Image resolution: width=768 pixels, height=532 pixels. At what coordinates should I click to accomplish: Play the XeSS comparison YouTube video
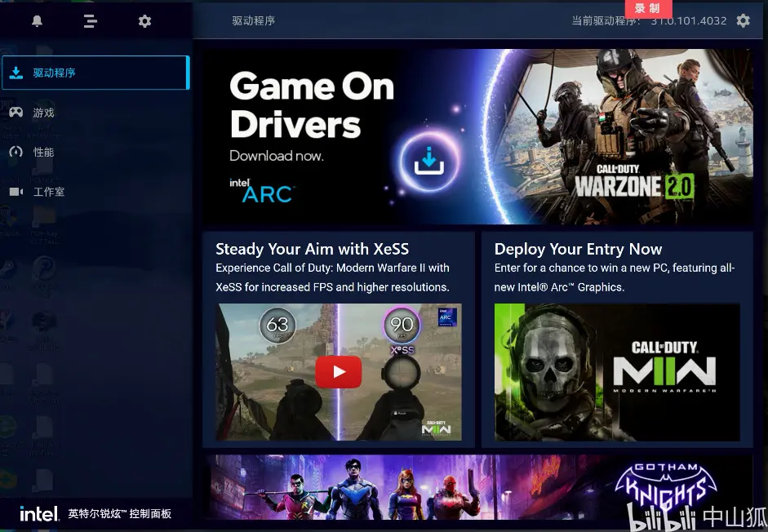[339, 372]
